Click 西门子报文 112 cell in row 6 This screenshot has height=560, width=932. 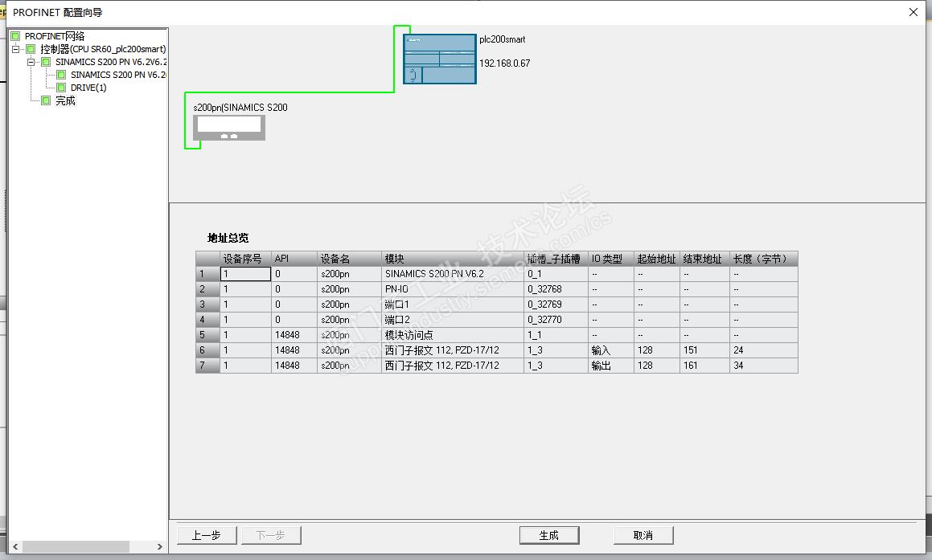click(x=453, y=350)
